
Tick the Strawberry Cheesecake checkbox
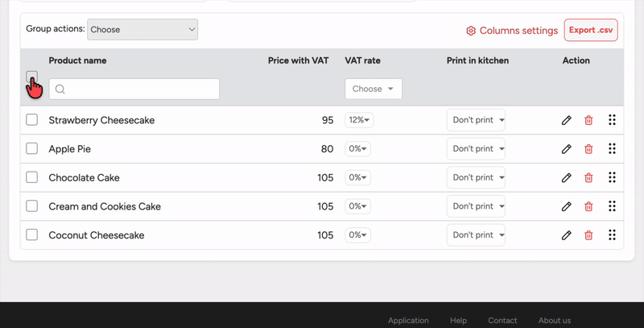(32, 120)
